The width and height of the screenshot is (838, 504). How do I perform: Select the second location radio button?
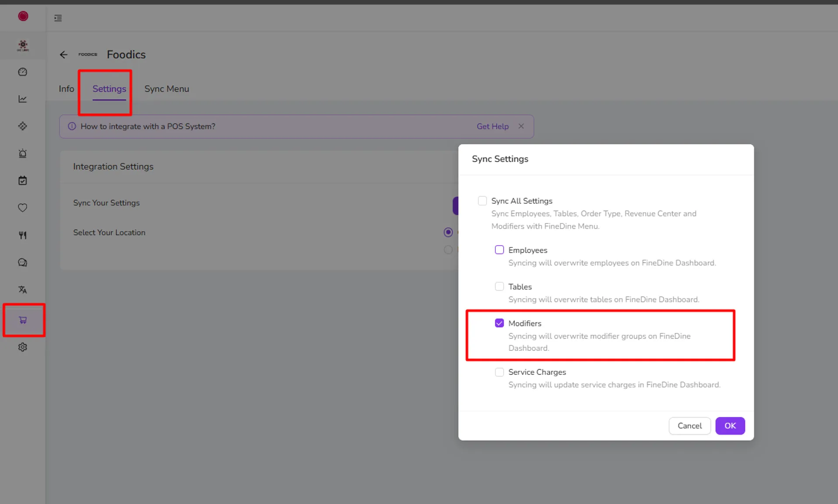click(448, 250)
